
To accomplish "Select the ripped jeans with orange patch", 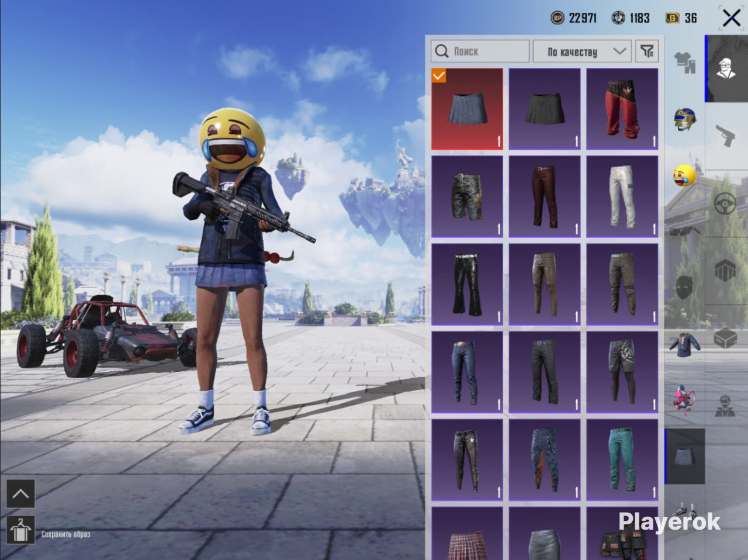I will pos(545,459).
